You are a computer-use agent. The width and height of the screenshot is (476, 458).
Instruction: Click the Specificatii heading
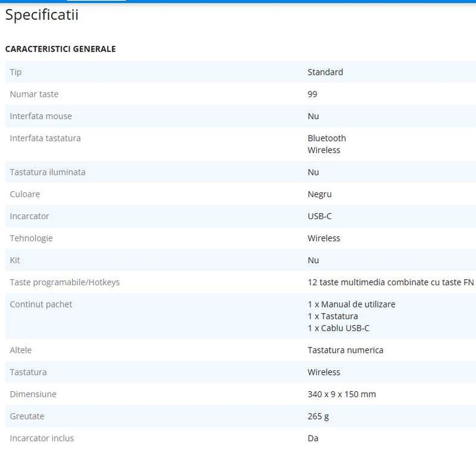42,15
